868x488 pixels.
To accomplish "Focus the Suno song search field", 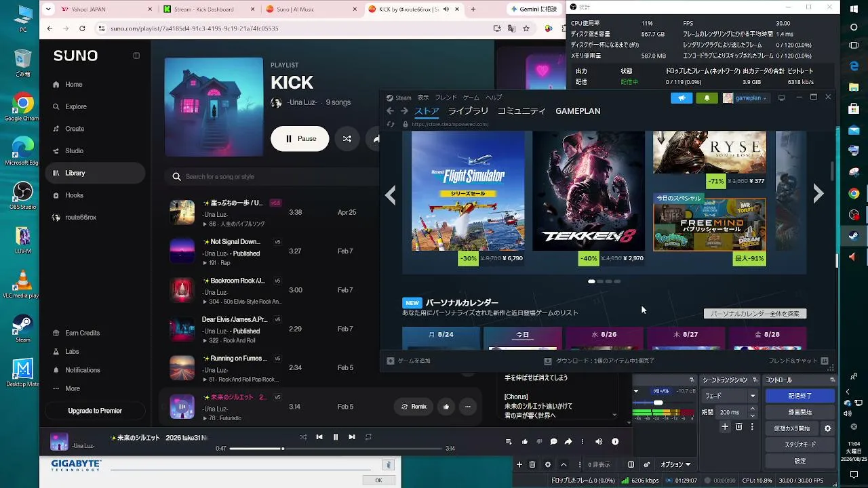I will pos(271,177).
